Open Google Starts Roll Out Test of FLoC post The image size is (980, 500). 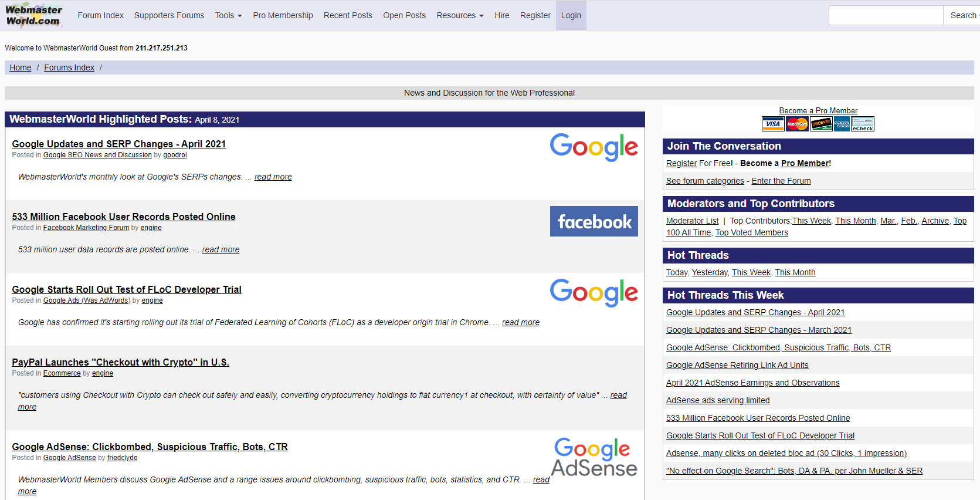pyautogui.click(x=127, y=289)
